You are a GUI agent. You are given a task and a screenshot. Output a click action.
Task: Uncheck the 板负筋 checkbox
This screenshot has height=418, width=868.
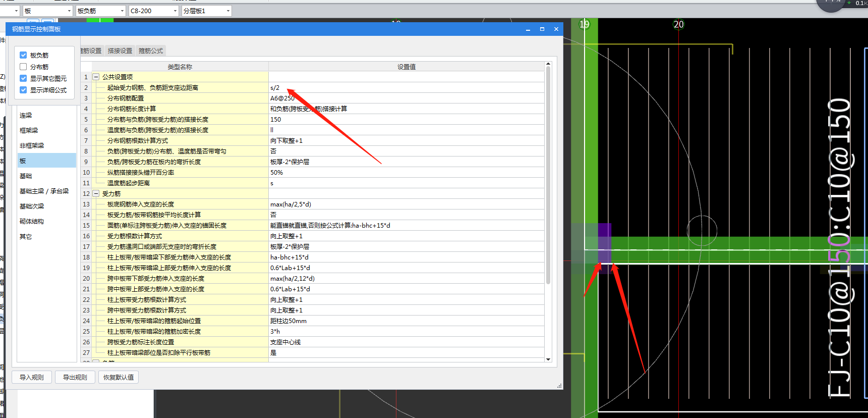point(23,55)
